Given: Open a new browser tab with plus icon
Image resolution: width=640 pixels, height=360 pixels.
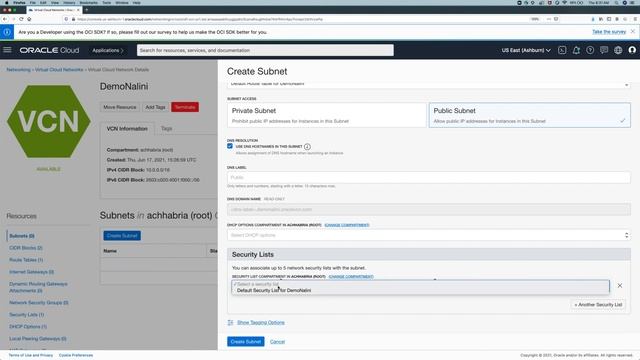Looking at the screenshot, I should click(x=86, y=10).
